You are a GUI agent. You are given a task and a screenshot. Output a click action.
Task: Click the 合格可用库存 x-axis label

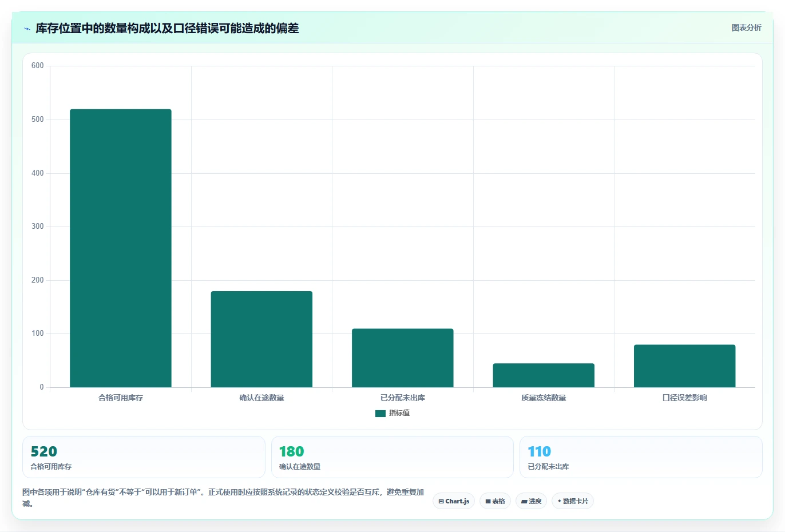pos(121,398)
